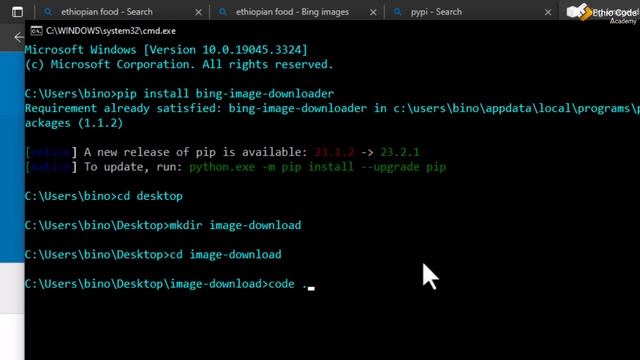Click the '(c) Microsoft Corporation. All rights reserved.' line
The image size is (640, 360).
179,64
